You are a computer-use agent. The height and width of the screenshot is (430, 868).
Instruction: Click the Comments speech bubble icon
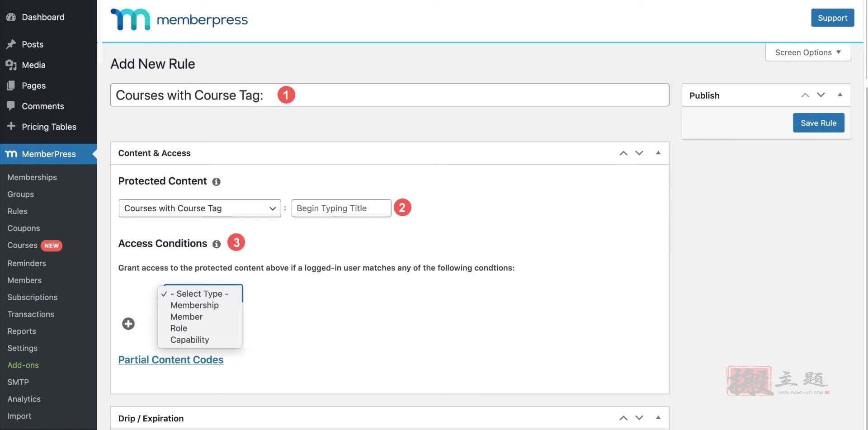coord(11,106)
